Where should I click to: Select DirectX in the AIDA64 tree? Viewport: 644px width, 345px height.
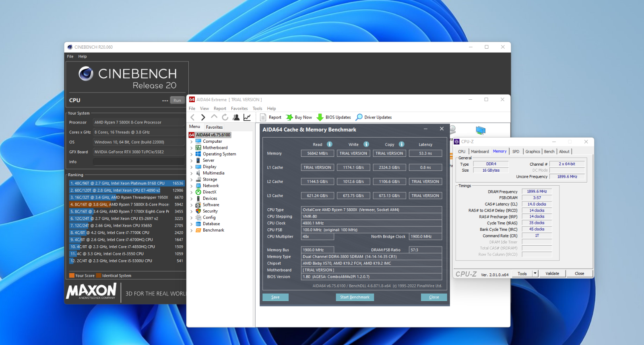coord(209,192)
